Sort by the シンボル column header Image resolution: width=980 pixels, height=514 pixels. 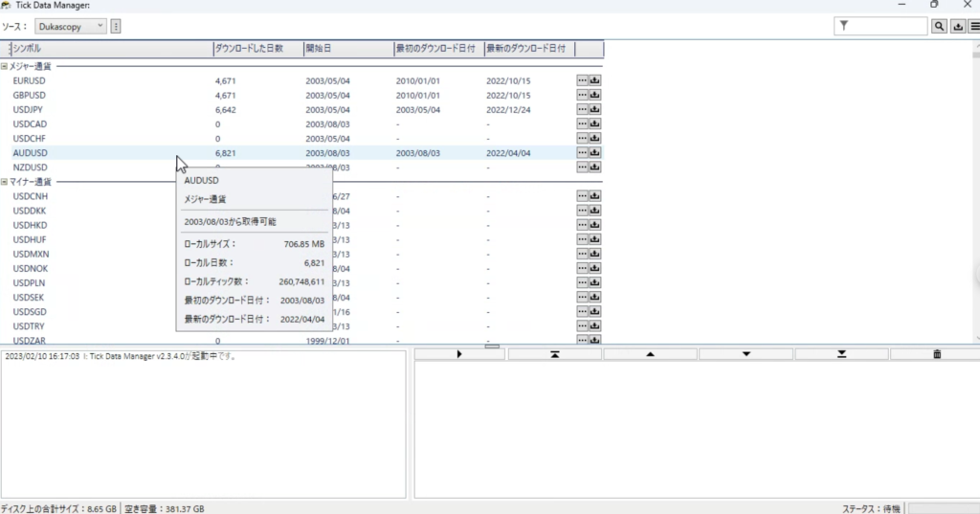111,48
